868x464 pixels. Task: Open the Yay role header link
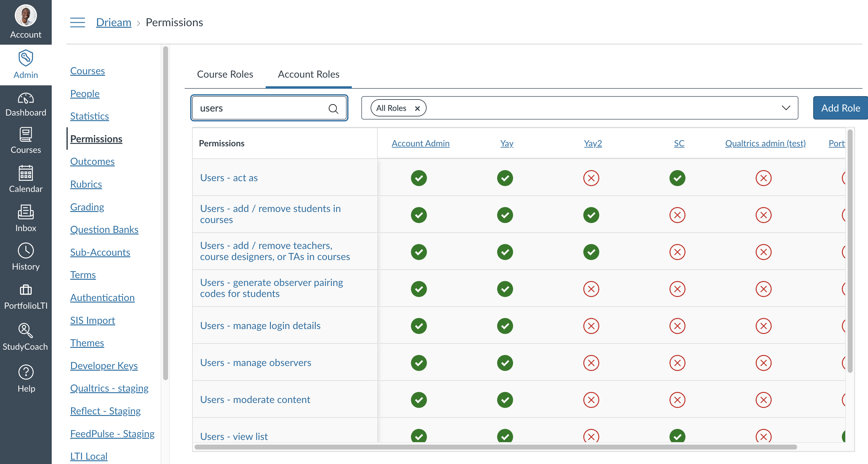pyautogui.click(x=507, y=143)
